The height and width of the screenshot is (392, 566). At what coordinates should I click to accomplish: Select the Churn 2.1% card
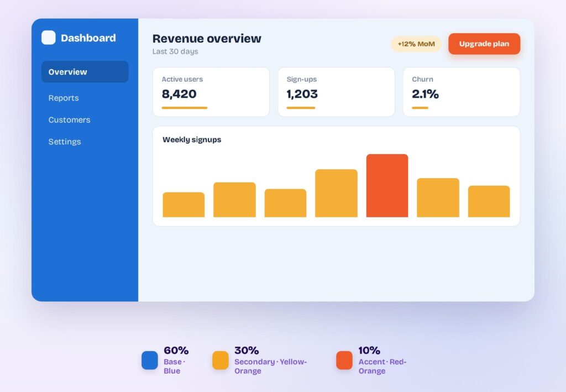coord(462,92)
